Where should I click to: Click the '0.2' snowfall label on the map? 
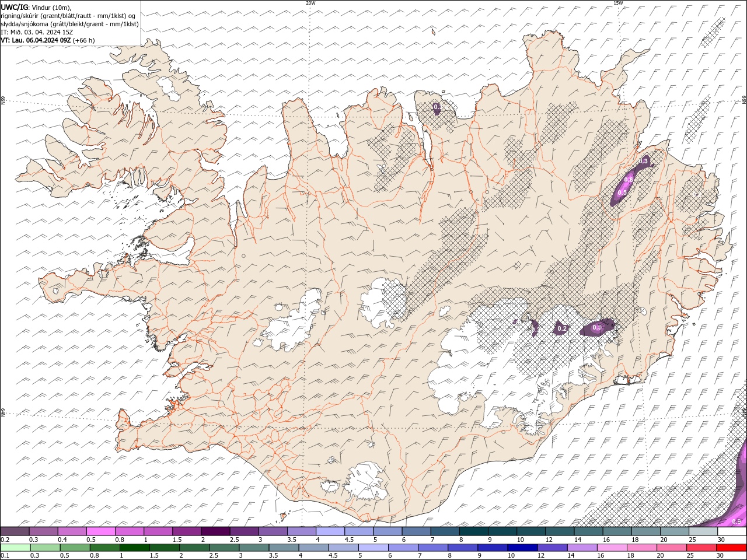tap(562, 328)
